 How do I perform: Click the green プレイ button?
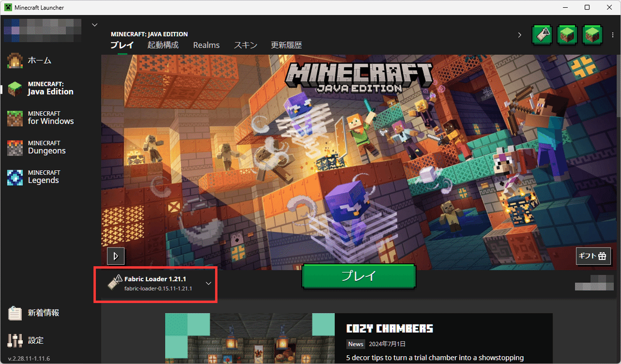pos(359,276)
